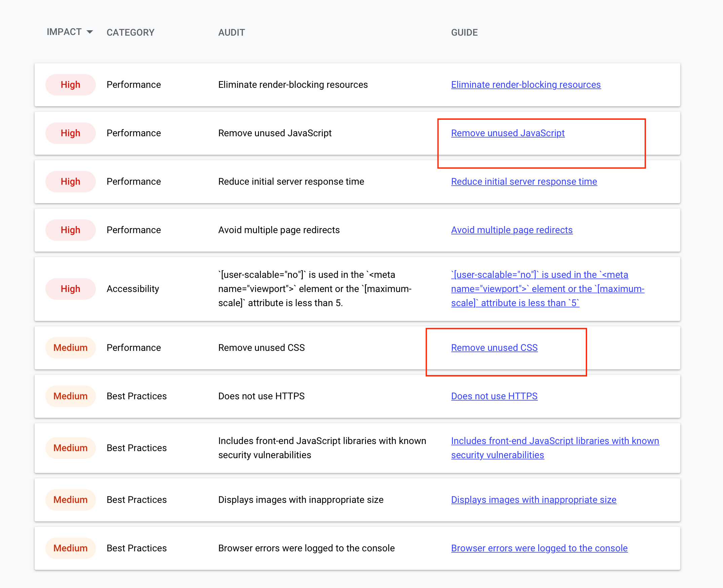Click the High badge for Avoid multiple page redirects
The image size is (723, 588).
point(70,230)
